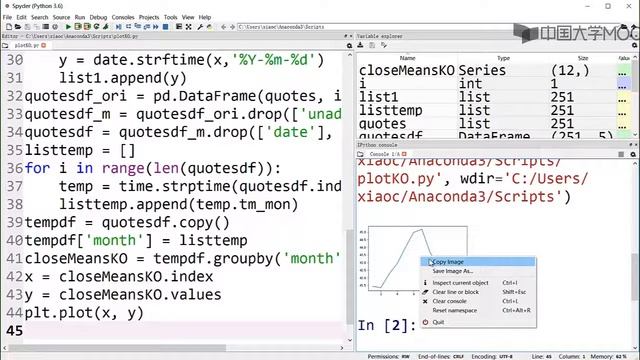The width and height of the screenshot is (640, 360).
Task: Close the Console 1/A tab
Action: (x=404, y=154)
